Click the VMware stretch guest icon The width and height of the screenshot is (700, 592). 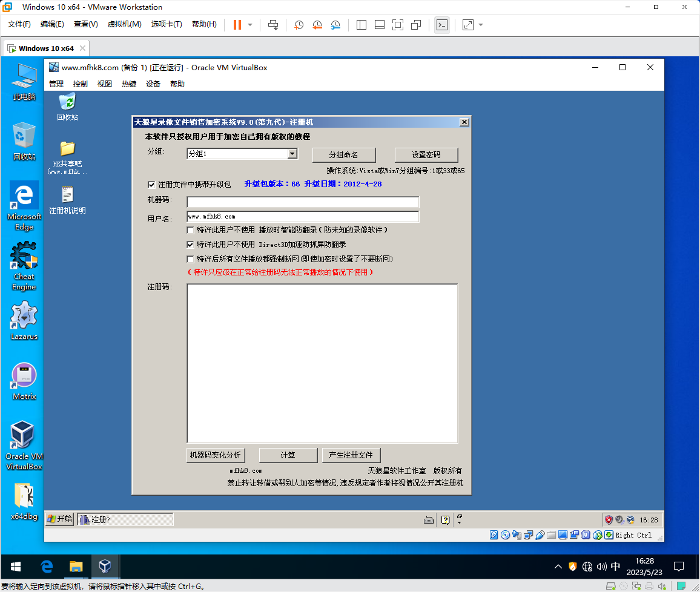(x=468, y=25)
